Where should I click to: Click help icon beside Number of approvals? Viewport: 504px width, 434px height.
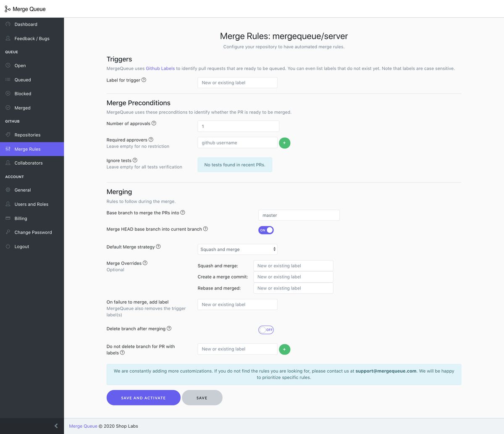[x=154, y=124]
